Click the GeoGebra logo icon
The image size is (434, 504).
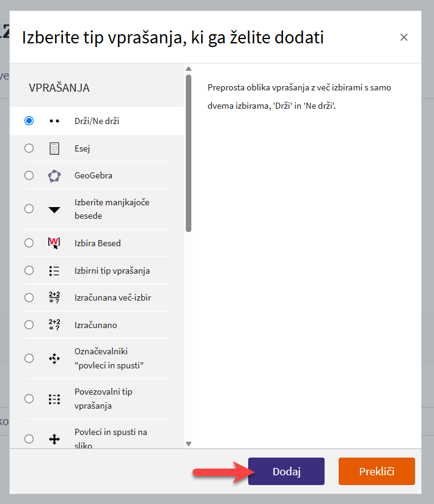click(54, 175)
